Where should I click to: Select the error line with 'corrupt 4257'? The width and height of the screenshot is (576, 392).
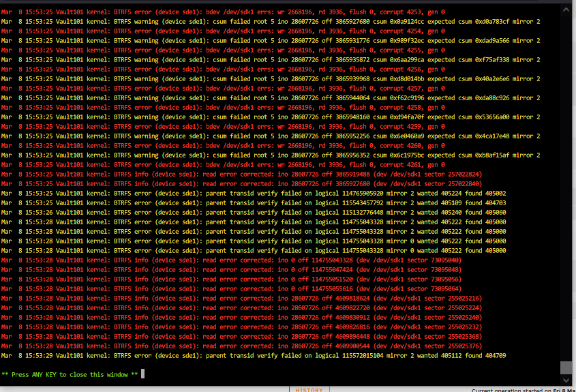(223, 89)
